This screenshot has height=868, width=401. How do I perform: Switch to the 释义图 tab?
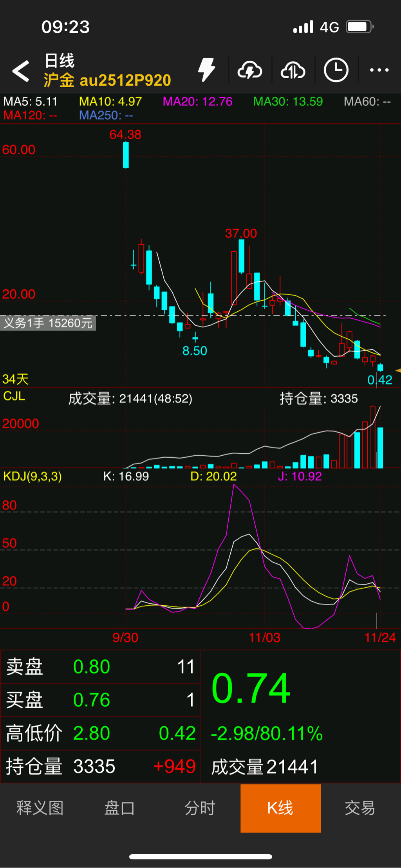(40, 808)
